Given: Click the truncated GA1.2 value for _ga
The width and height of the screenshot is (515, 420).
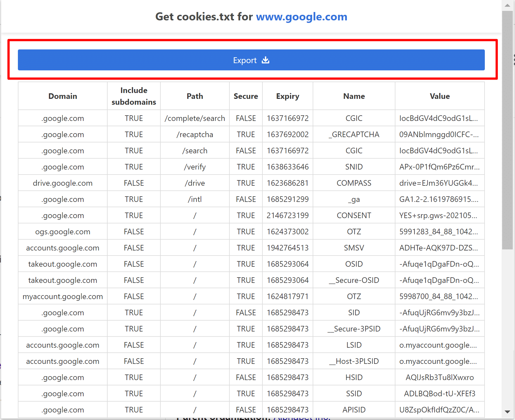Looking at the screenshot, I should pyautogui.click(x=439, y=199).
